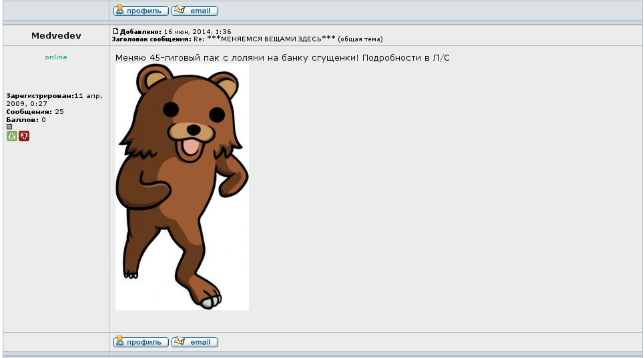Click the post date 16 июн, 2014, 1:36

click(x=198, y=31)
